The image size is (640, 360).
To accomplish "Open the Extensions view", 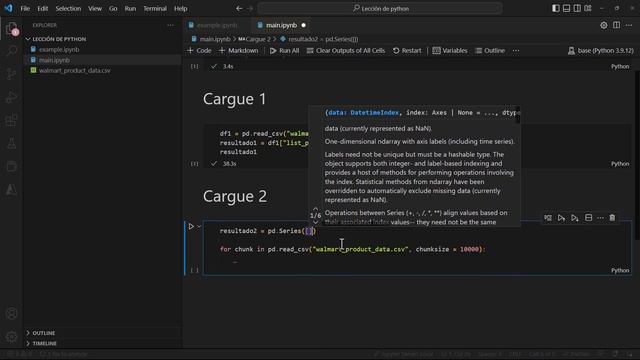I will click(11, 120).
